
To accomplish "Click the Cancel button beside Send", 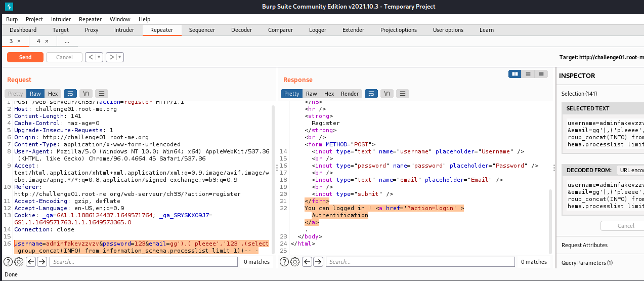I will [x=64, y=57].
